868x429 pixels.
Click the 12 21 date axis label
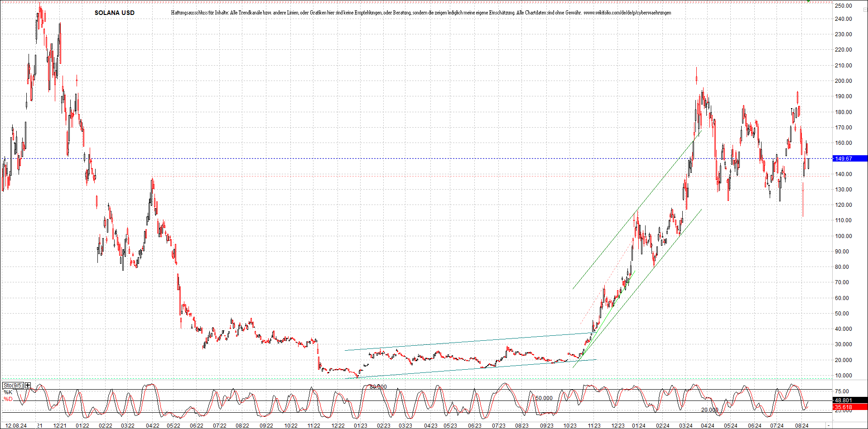click(60, 426)
